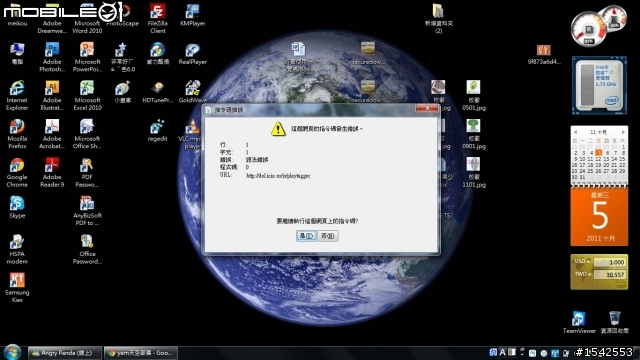
Task: Switch to Angry Panda taskbar window
Action: point(64,353)
